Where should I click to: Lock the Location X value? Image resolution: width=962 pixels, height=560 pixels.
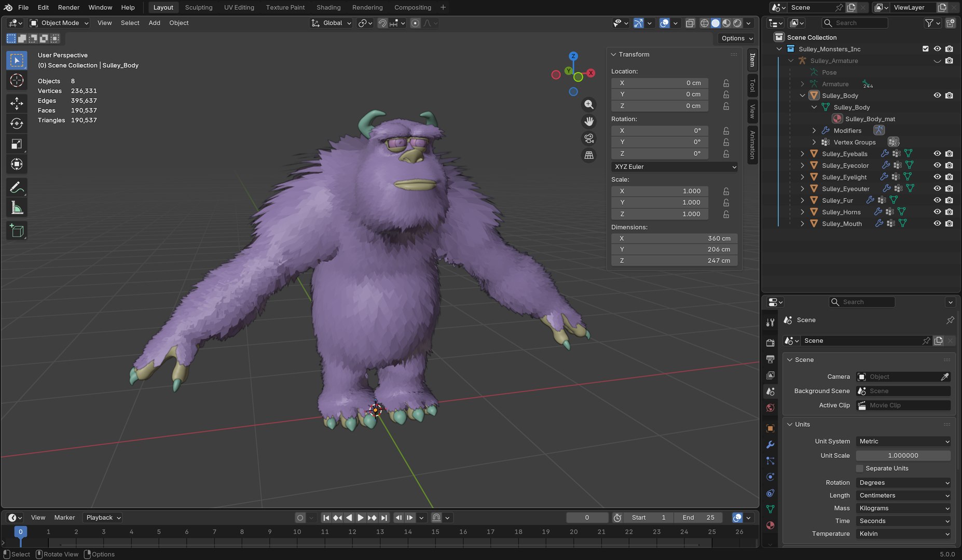pyautogui.click(x=726, y=83)
